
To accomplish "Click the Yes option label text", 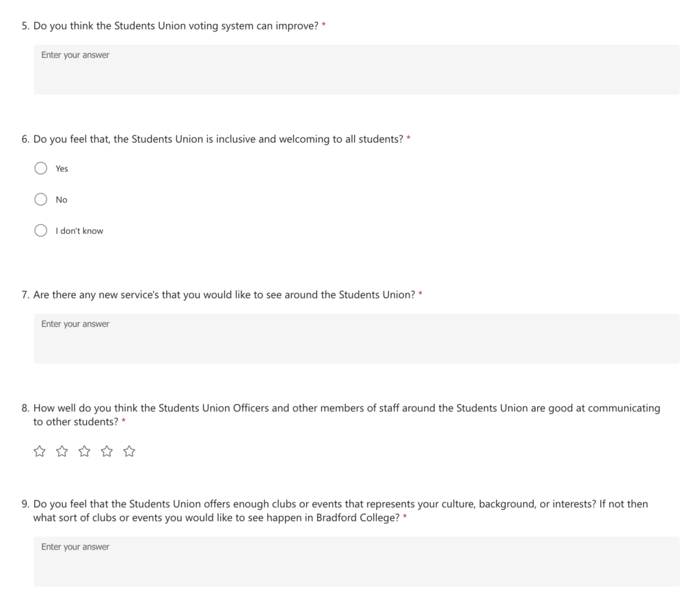I will click(62, 169).
